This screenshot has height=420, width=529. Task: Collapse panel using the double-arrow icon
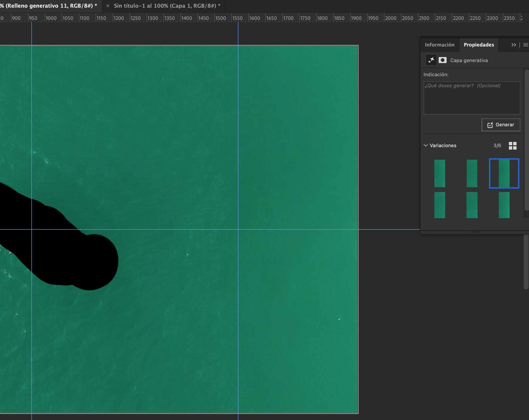(x=513, y=45)
